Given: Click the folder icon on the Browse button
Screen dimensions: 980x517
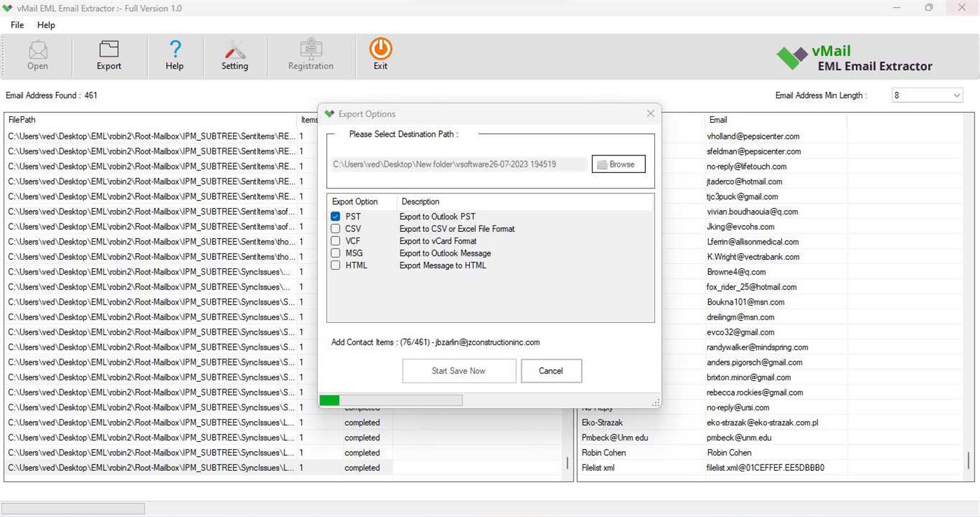Looking at the screenshot, I should click(602, 164).
